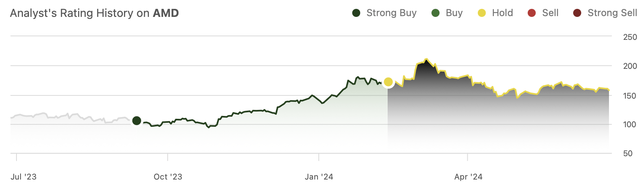Click the Oct '23 axis label

(x=168, y=177)
